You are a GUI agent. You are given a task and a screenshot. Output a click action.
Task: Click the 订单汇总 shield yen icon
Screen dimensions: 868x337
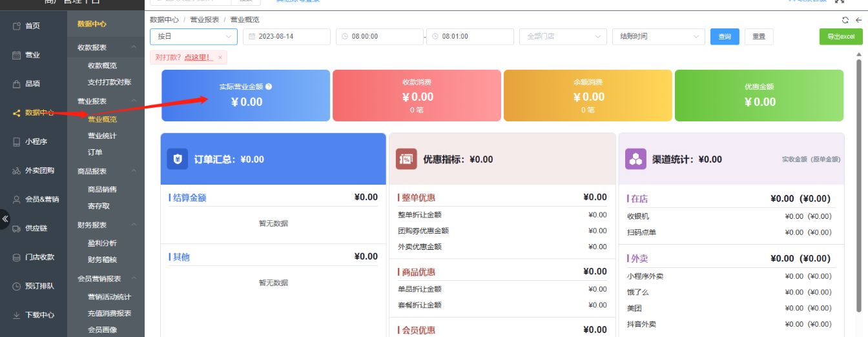(178, 159)
